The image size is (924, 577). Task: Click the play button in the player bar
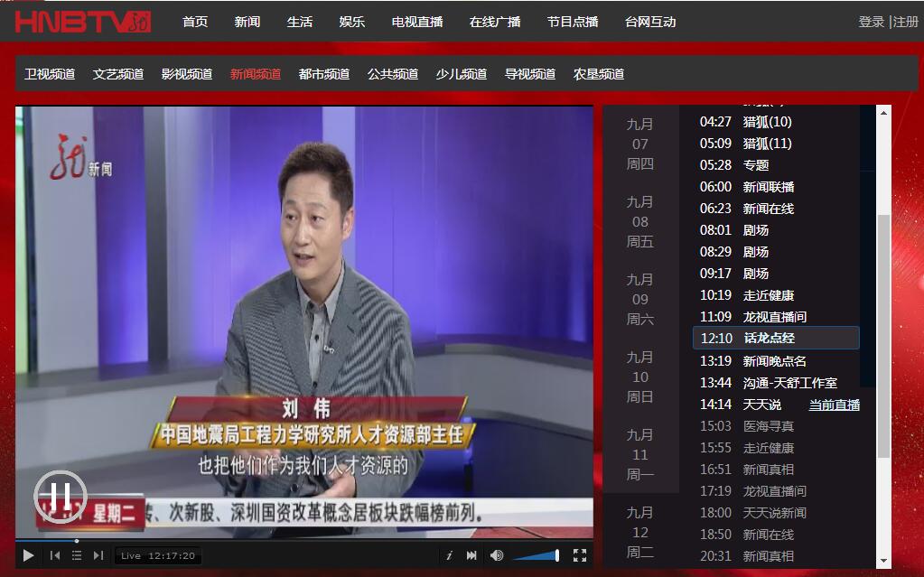[28, 555]
